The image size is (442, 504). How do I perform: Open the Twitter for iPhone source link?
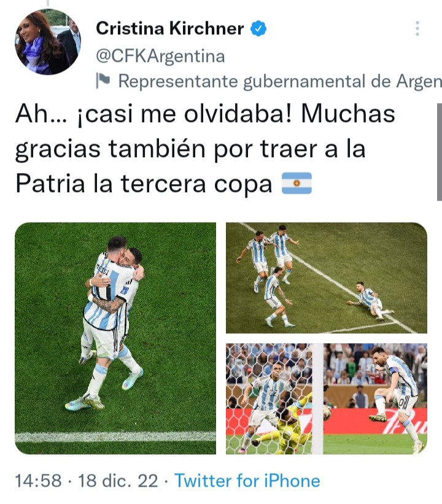247,481
